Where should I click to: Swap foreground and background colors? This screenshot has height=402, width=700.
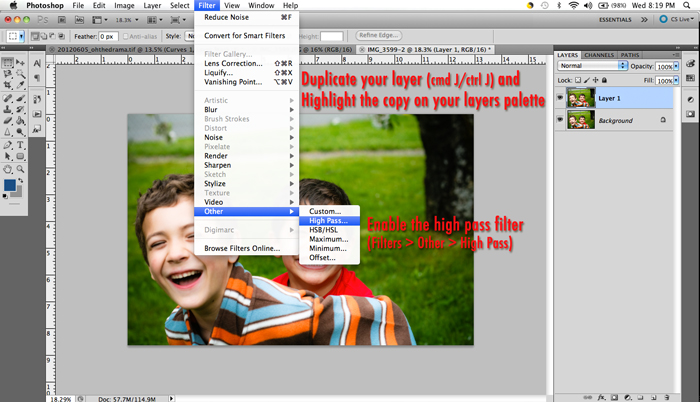[x=20, y=180]
